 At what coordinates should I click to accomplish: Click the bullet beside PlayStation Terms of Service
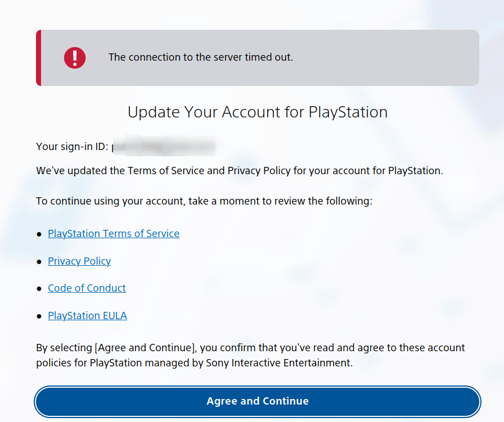39,234
